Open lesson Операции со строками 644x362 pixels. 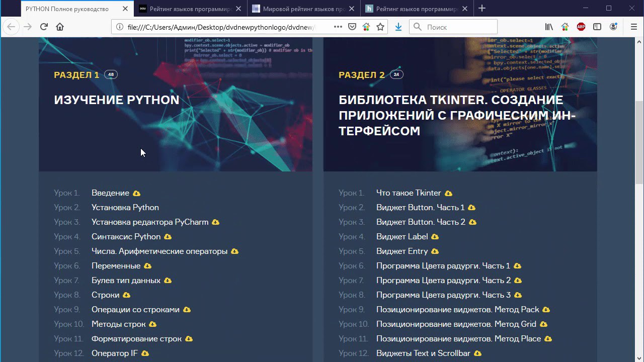point(135,310)
